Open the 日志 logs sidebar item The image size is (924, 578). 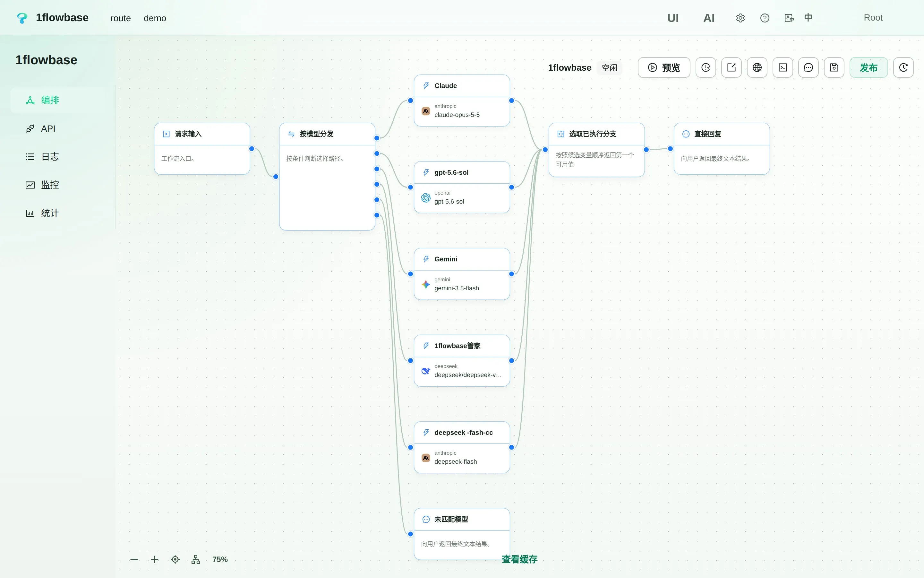coord(58,157)
